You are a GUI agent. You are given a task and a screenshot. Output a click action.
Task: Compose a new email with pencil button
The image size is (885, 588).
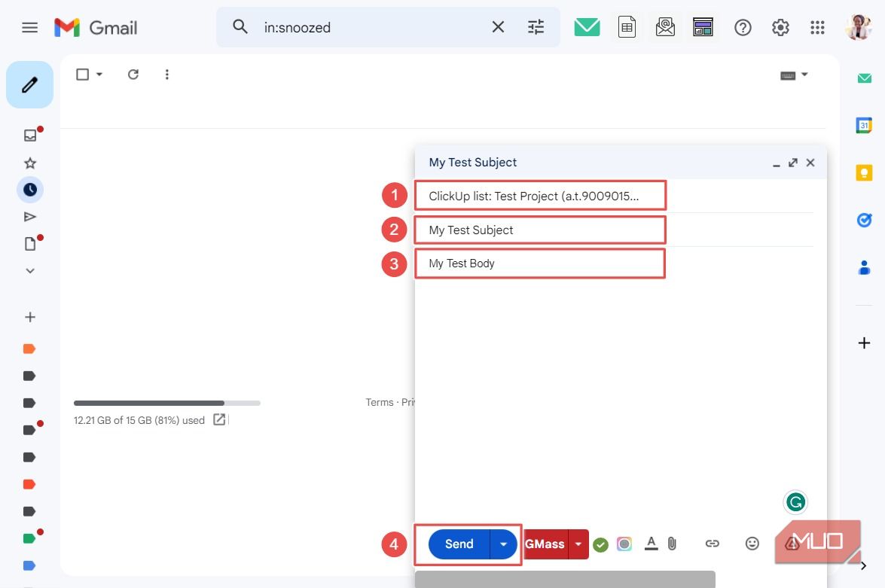[x=29, y=84]
